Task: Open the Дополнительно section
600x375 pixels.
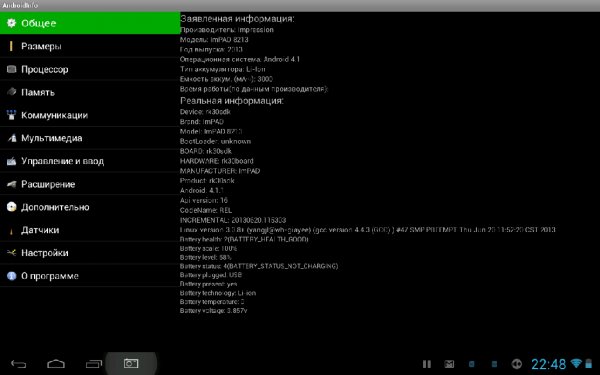Action: click(x=90, y=207)
